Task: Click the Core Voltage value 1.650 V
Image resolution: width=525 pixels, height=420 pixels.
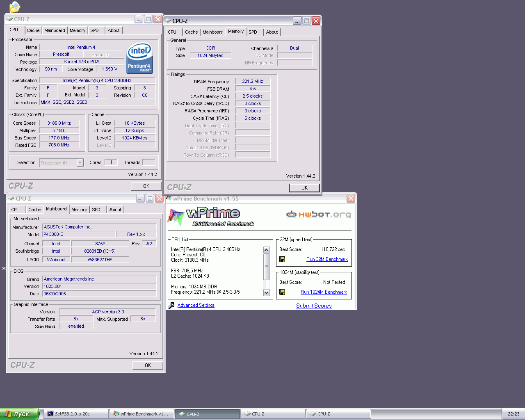Action: tap(110, 69)
